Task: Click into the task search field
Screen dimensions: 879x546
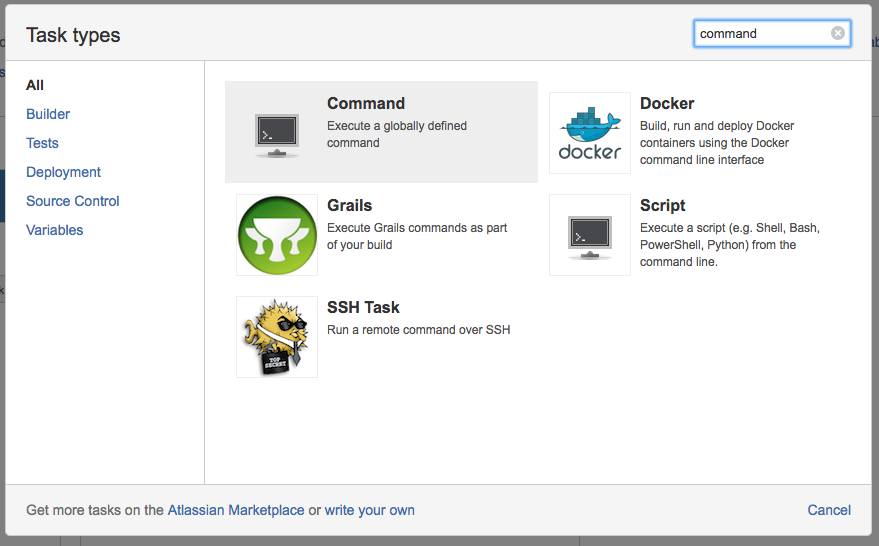Action: tap(762, 33)
